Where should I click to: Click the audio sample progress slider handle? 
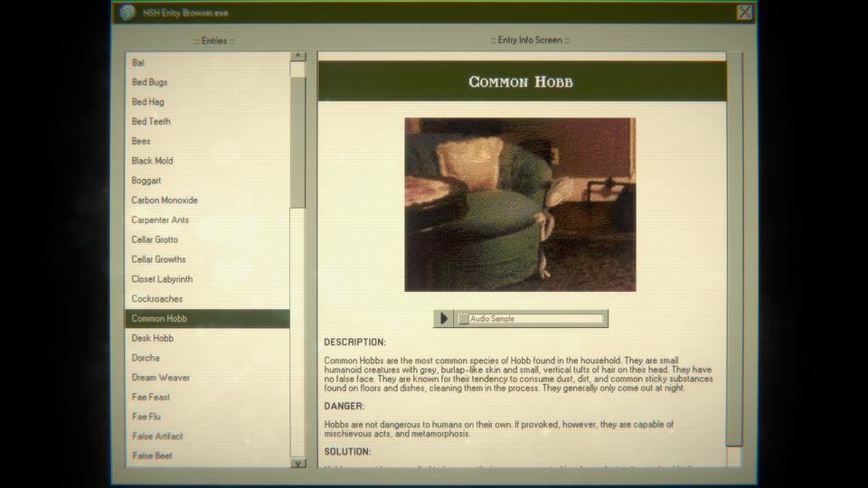(464, 319)
